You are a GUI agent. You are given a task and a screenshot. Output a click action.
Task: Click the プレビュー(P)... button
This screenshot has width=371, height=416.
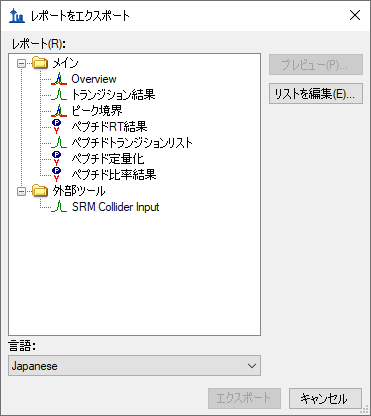tap(316, 65)
